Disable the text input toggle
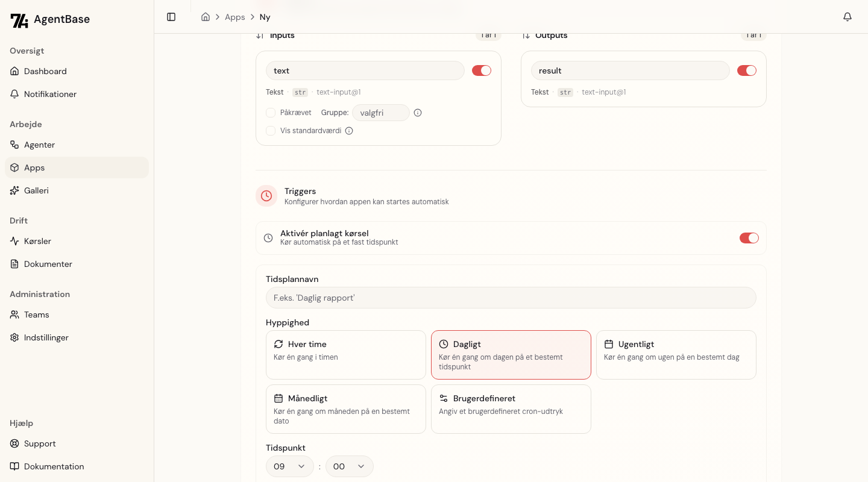 [x=481, y=70]
